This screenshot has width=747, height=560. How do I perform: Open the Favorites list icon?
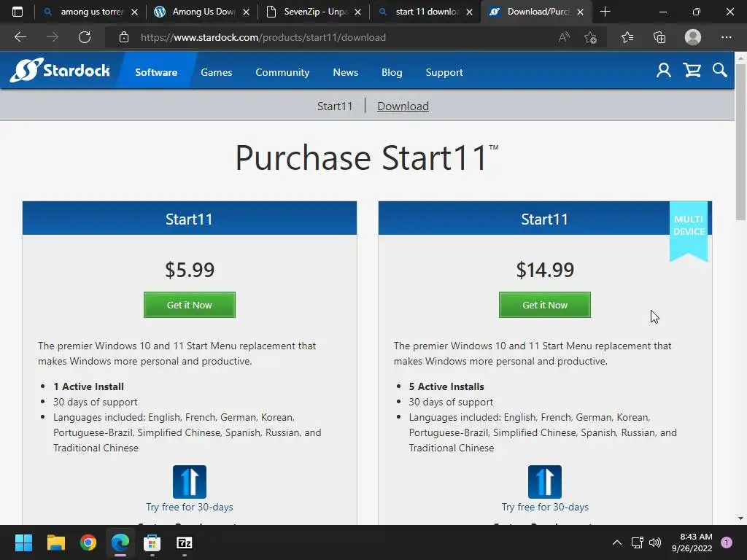click(x=627, y=37)
